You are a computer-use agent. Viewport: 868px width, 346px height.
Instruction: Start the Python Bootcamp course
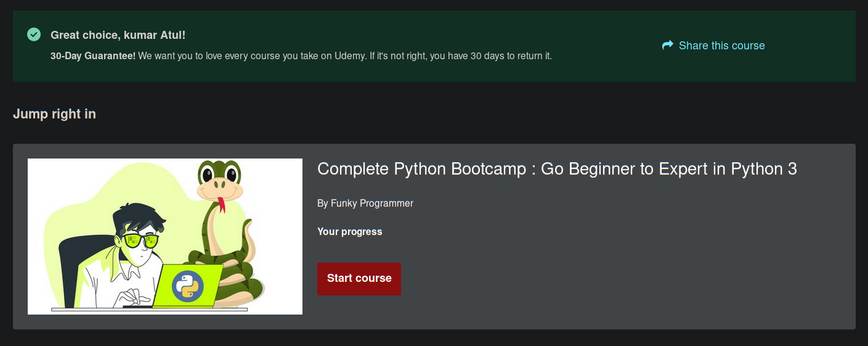pos(359,279)
